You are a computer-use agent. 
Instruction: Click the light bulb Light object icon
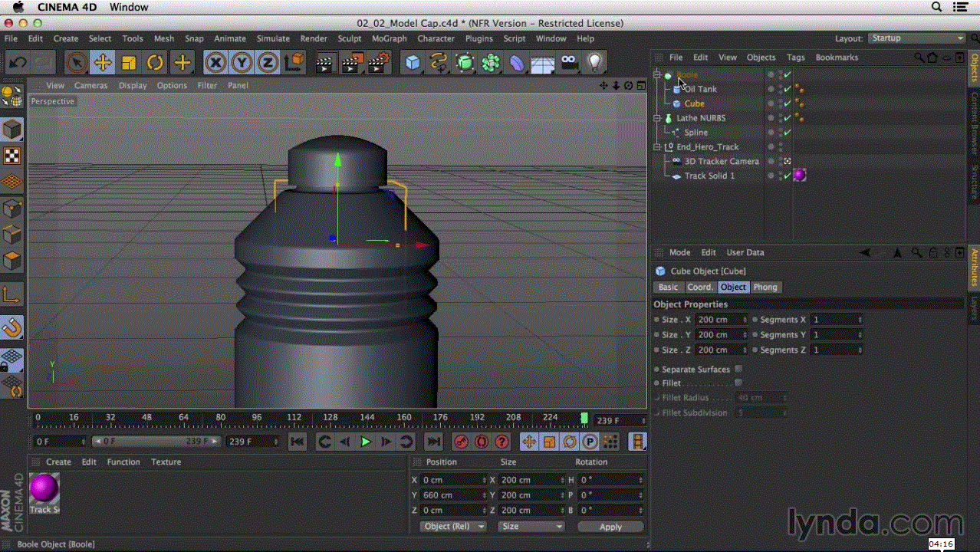click(x=594, y=63)
